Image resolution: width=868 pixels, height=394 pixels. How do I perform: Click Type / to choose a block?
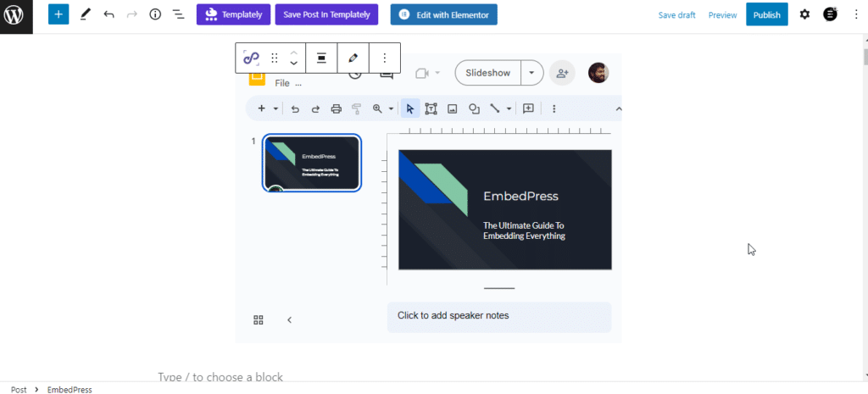click(220, 376)
